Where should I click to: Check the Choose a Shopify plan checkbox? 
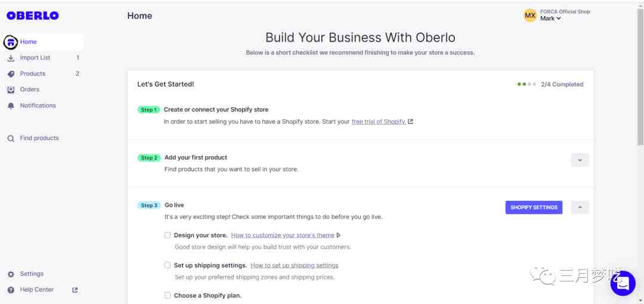[x=168, y=295]
